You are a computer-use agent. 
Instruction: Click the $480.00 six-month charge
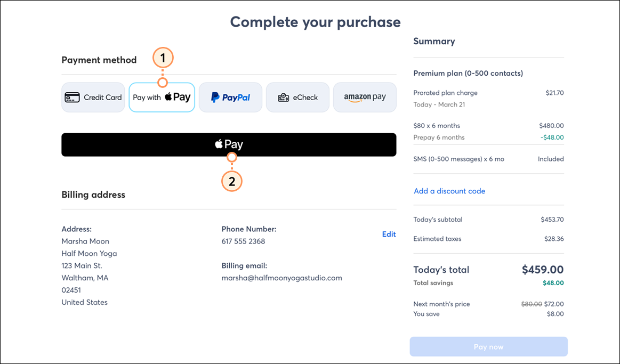[x=552, y=126]
